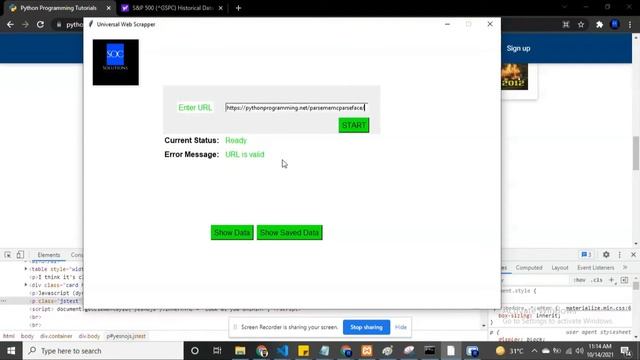
Task: Toggle DevTools device toolbar icon
Action: point(20,255)
